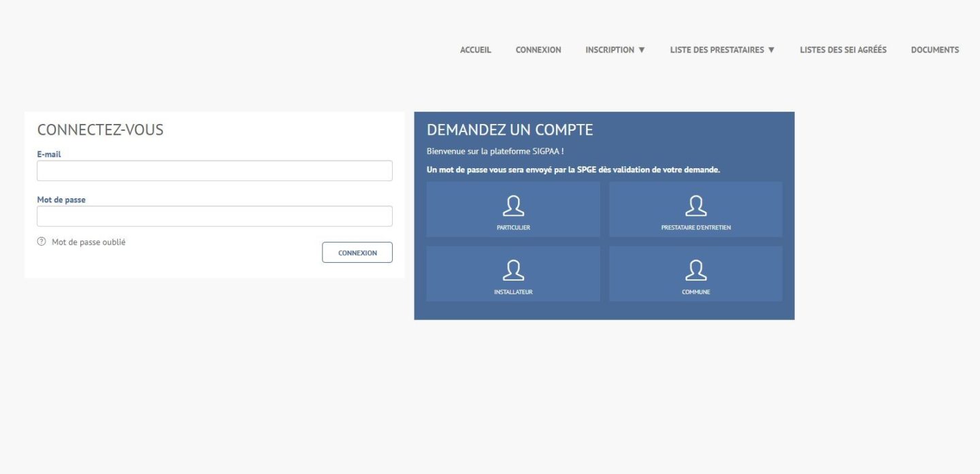Select the Particulier label text

[x=513, y=227]
